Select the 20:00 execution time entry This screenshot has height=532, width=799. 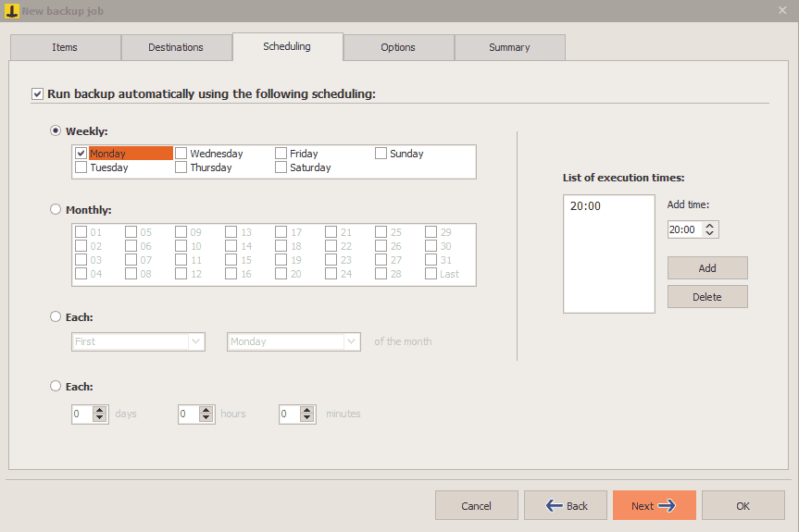585,205
